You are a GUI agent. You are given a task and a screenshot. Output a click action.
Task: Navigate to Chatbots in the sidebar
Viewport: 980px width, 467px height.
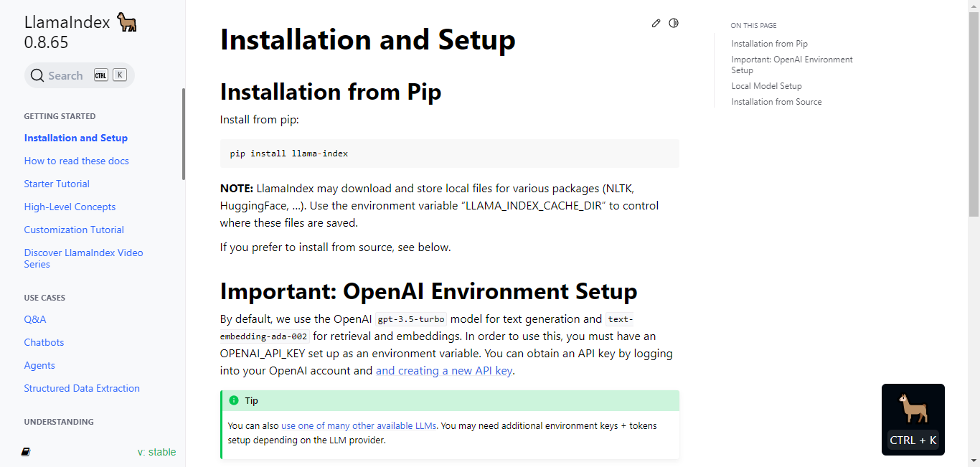pos(44,342)
